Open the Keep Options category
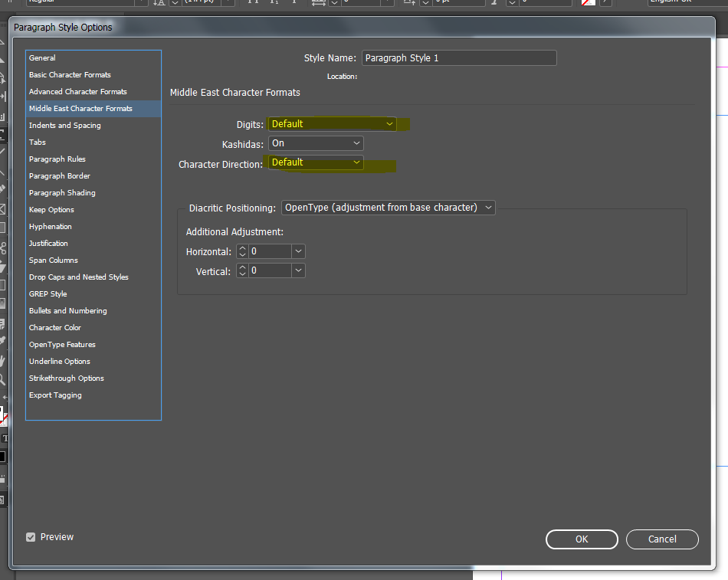This screenshot has width=728, height=580. pyautogui.click(x=93, y=210)
